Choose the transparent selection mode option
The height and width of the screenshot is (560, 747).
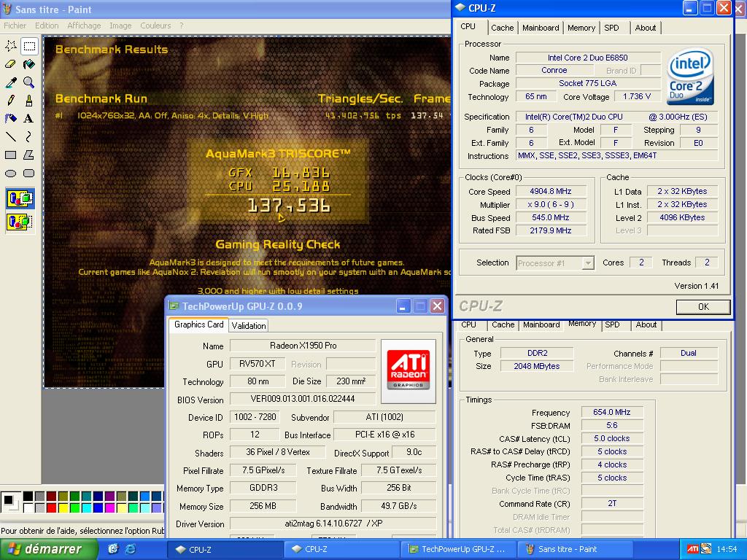(20, 222)
